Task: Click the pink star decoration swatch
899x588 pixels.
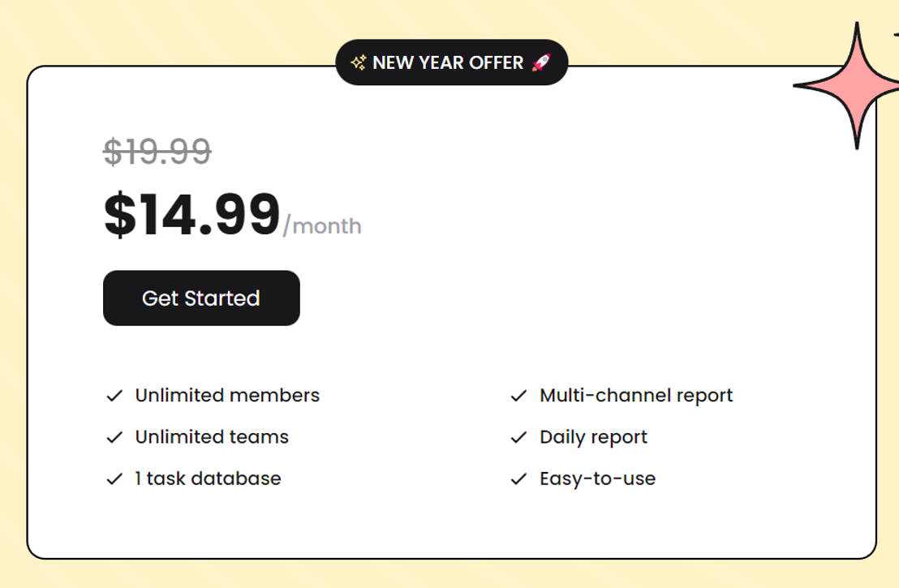Action: point(858,85)
